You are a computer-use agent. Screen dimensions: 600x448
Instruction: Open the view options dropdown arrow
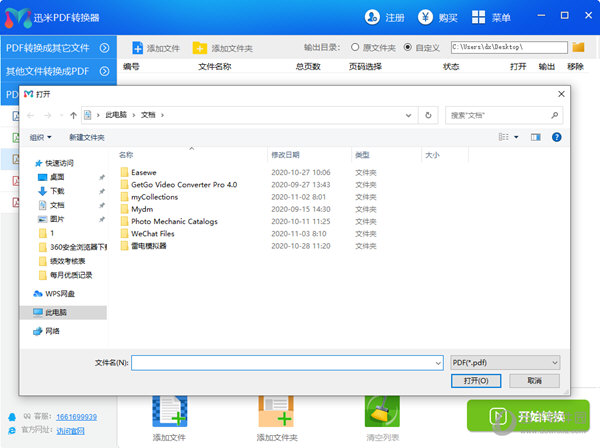[x=516, y=137]
